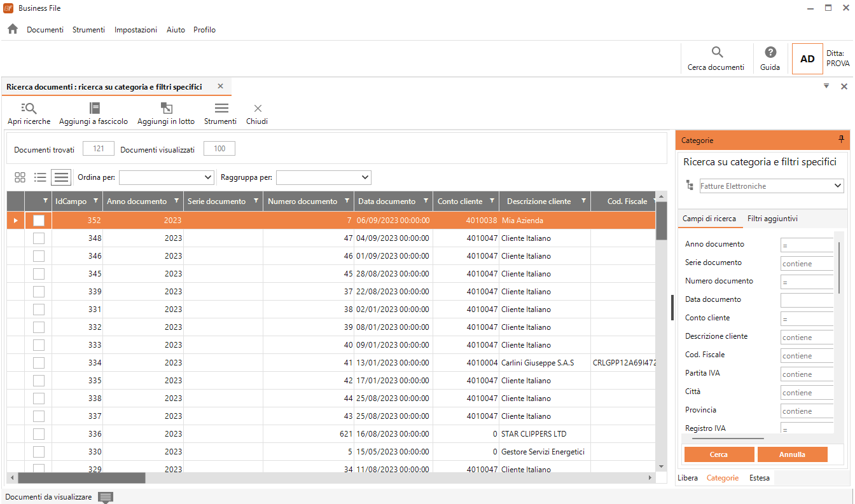Open the Strumenti toolbar menu icon
The width and height of the screenshot is (855, 504).
[x=221, y=108]
